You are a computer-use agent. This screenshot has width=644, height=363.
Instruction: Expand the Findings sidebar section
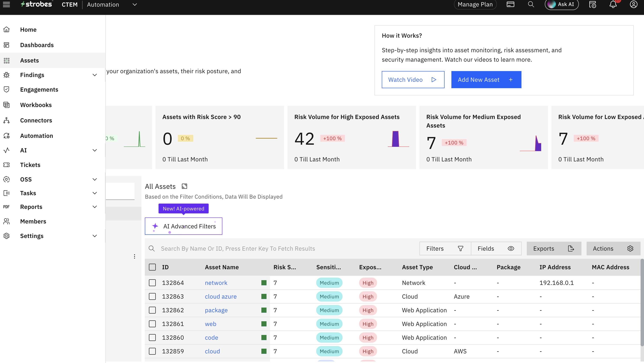94,75
